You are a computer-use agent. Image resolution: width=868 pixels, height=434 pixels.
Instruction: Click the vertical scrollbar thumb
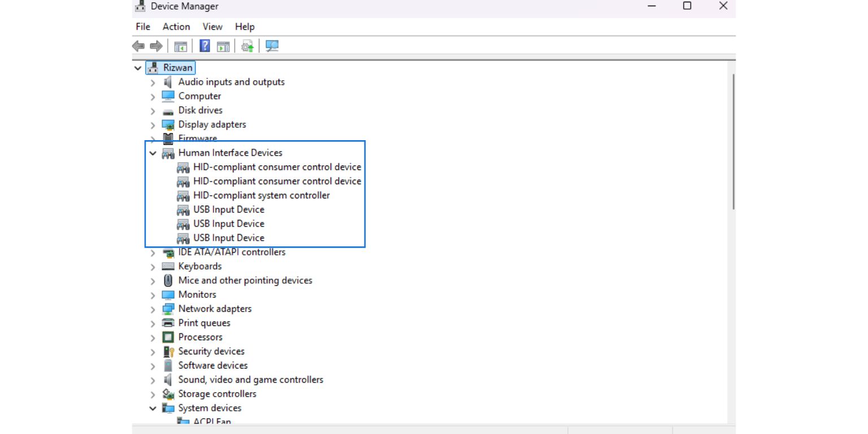[x=733, y=141]
